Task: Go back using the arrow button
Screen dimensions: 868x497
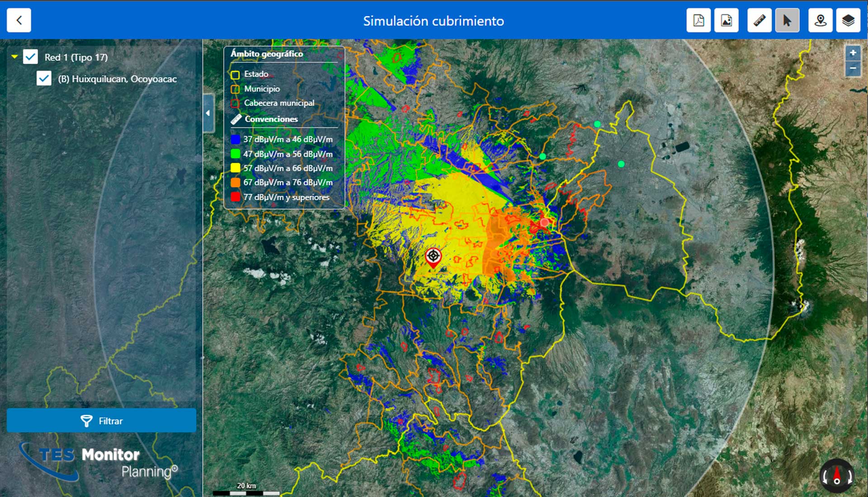Action: [19, 20]
